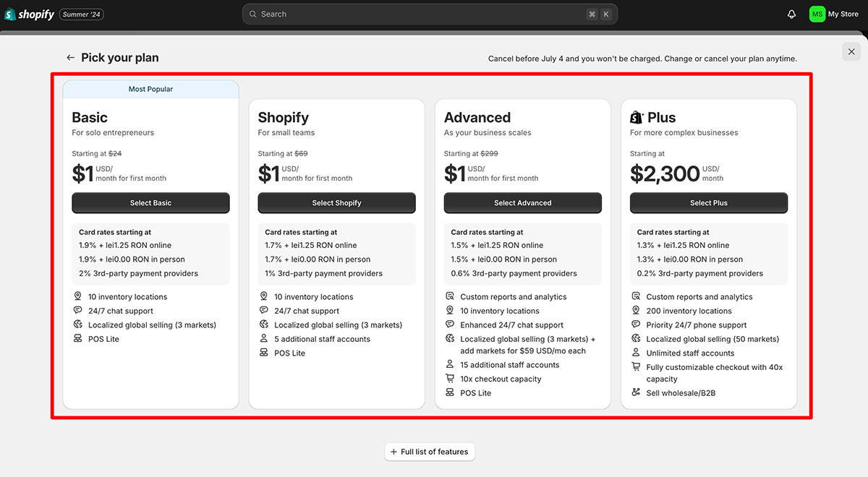Screen dimensions: 868x477
Task: Open the notifications bell
Action: point(791,14)
